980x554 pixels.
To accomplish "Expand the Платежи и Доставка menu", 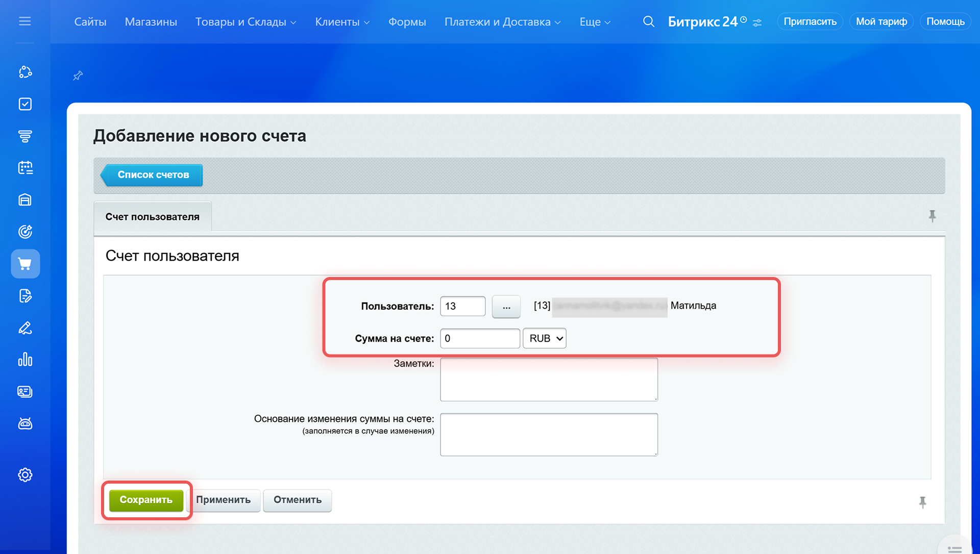I will [x=502, y=22].
